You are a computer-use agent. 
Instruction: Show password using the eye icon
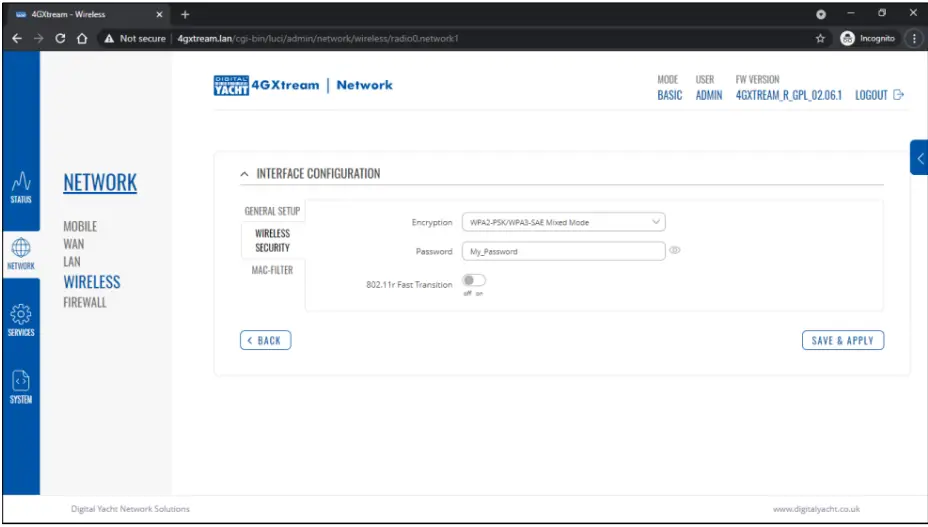point(675,251)
